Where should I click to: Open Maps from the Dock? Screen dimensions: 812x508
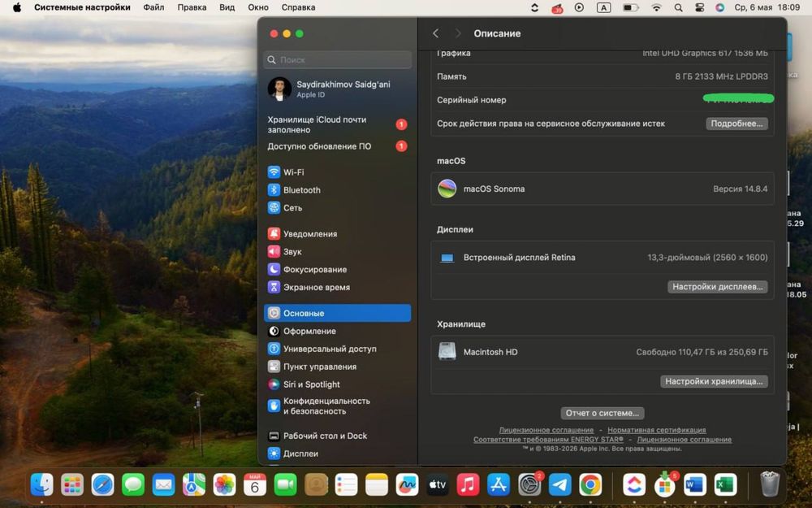194,485
